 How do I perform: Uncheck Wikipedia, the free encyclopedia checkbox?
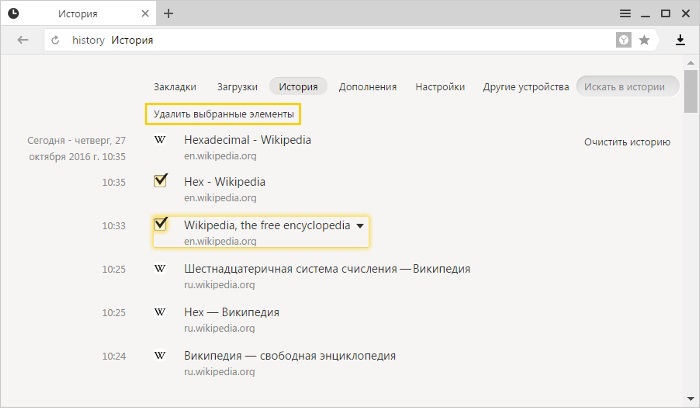click(x=160, y=224)
